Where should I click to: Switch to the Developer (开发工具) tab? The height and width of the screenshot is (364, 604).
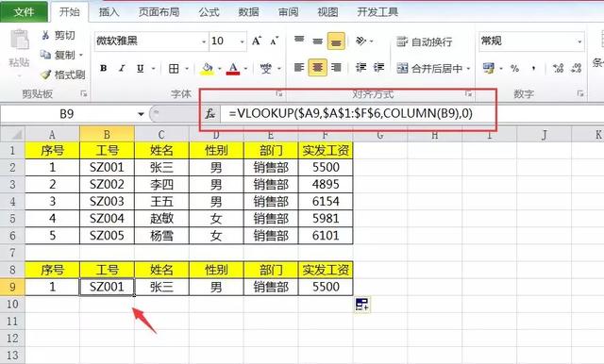377,12
